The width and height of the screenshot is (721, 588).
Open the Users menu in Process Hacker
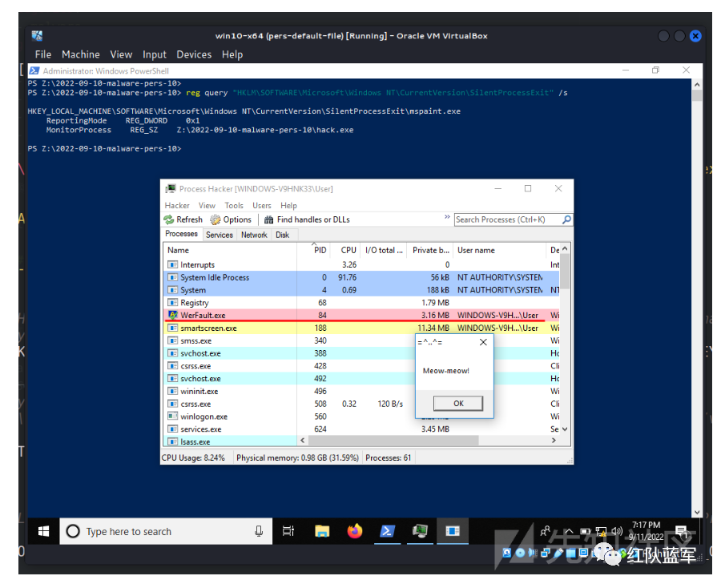click(x=262, y=206)
